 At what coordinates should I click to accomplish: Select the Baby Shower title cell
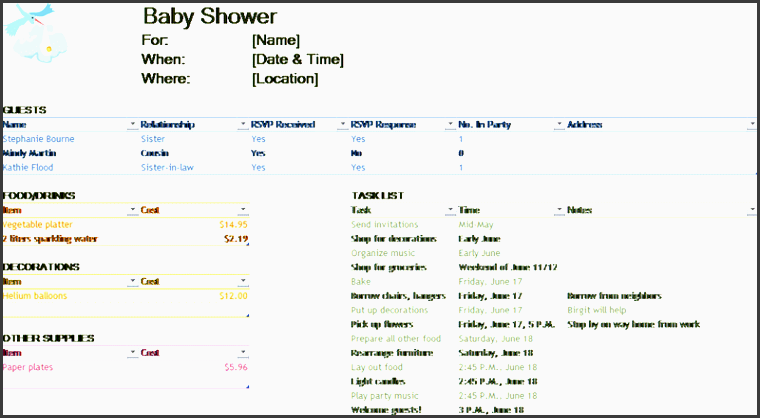[210, 16]
